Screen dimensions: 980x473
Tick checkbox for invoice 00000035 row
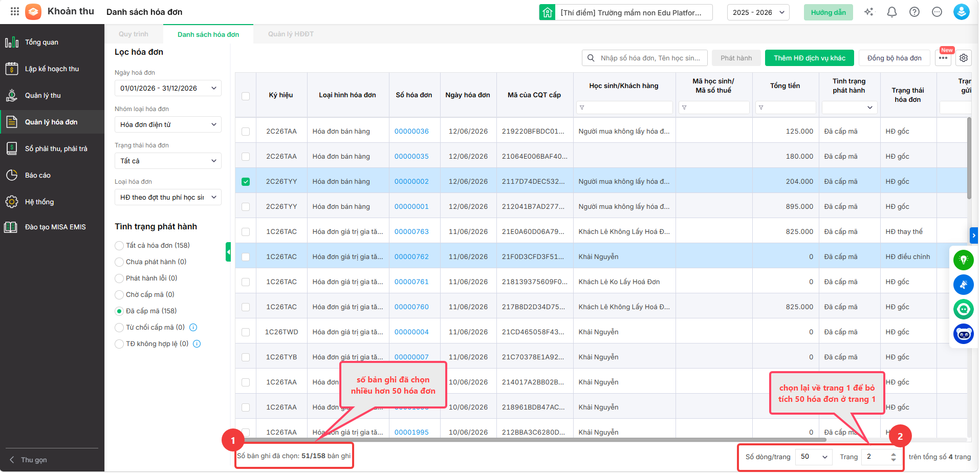[x=246, y=157]
